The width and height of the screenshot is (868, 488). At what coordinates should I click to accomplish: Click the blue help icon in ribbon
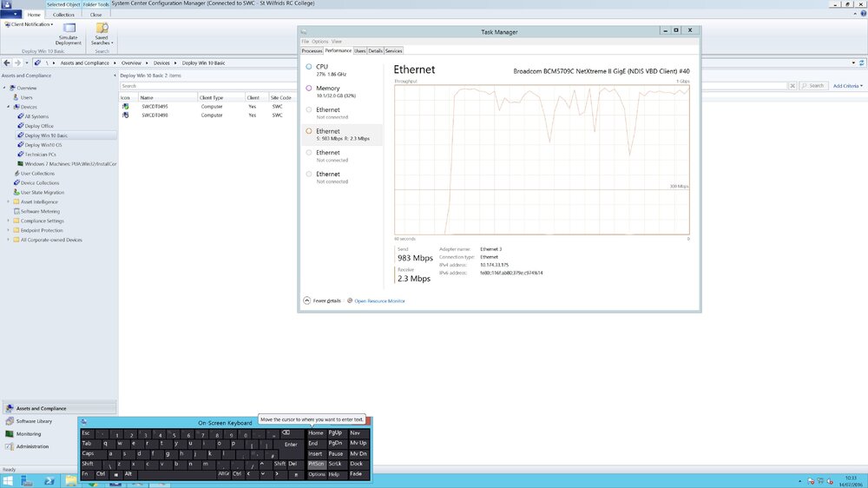[864, 13]
